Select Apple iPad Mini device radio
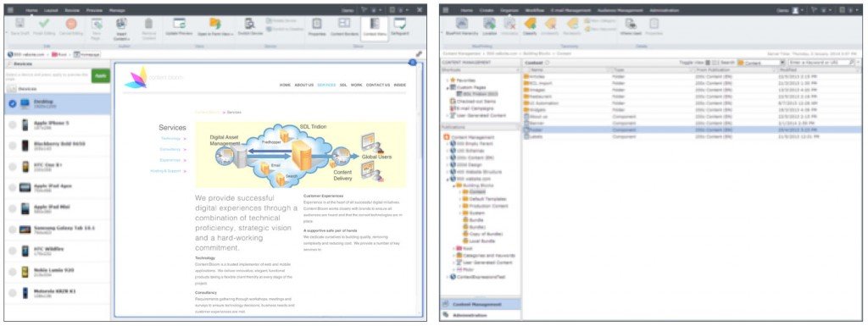The height and width of the screenshot is (326, 868). pyautogui.click(x=12, y=208)
